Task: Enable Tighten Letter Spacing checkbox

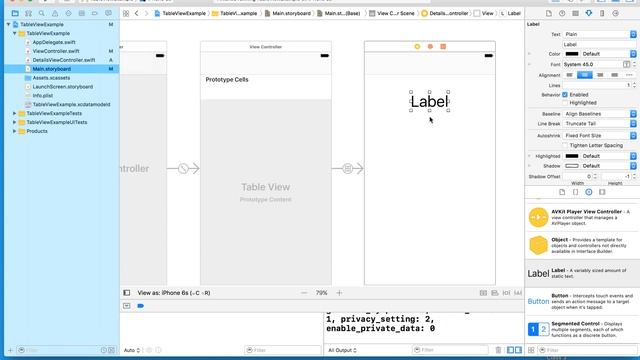Action: click(565, 145)
